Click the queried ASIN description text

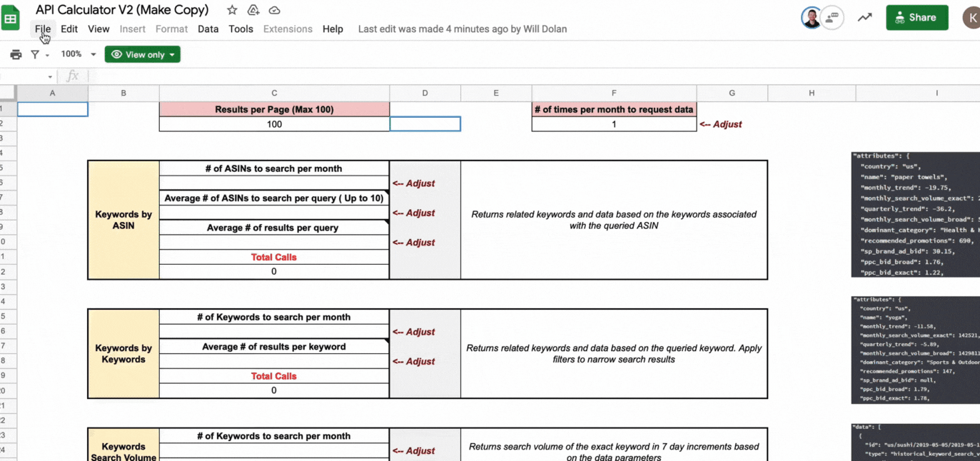(x=614, y=220)
